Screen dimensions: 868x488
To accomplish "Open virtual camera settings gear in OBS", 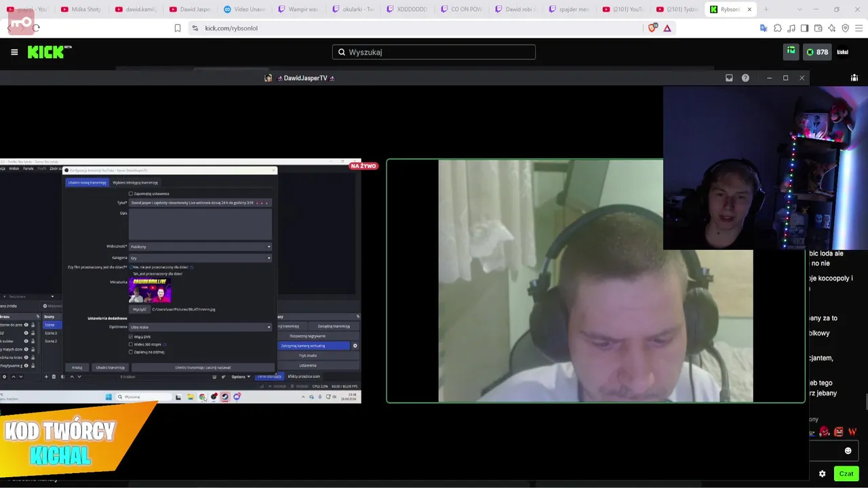I will 355,346.
